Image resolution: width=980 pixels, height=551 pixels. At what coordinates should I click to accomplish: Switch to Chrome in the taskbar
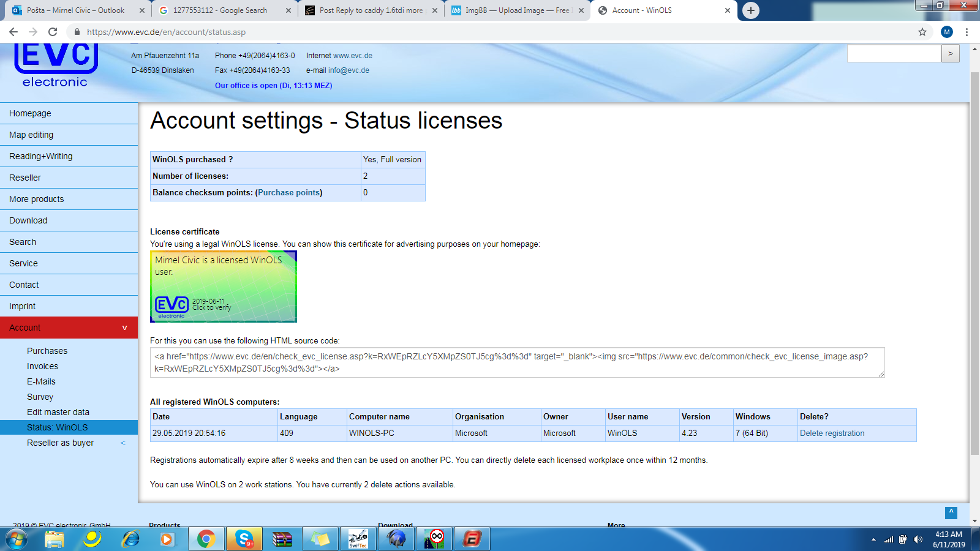tap(206, 539)
